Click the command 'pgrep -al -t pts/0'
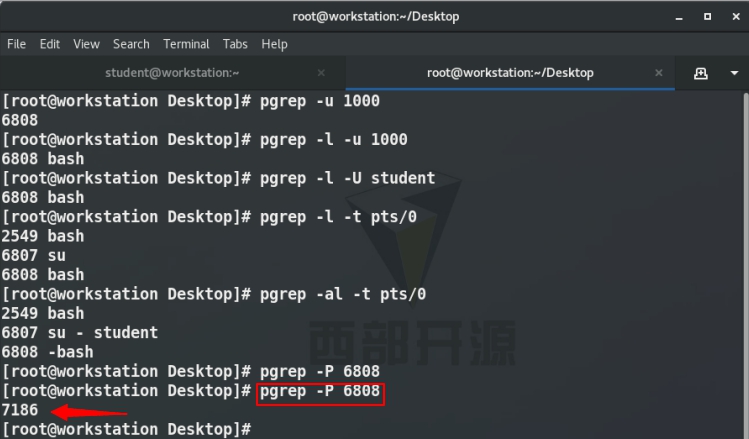This screenshot has width=749, height=439. pyautogui.click(x=342, y=294)
